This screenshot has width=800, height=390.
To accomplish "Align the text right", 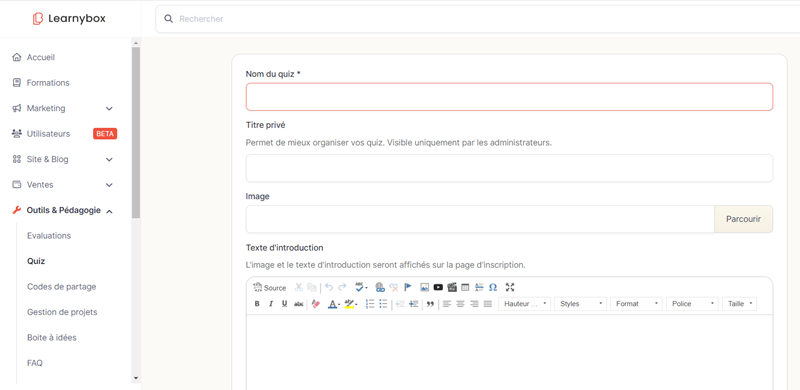I will point(474,304).
